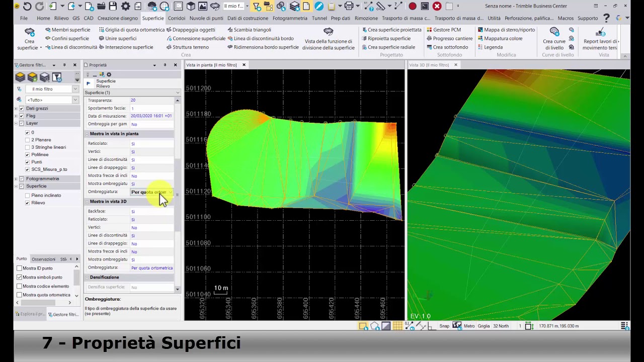Viewport: 644px width, 362px height.
Task: Switch to the Fotogrammetria ribbon tab
Action: click(290, 18)
